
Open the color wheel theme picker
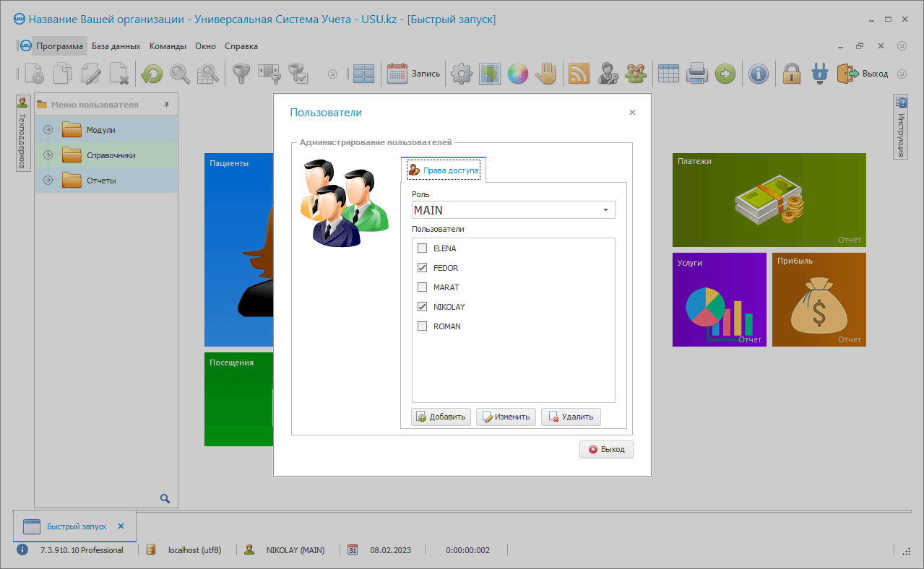tap(517, 74)
